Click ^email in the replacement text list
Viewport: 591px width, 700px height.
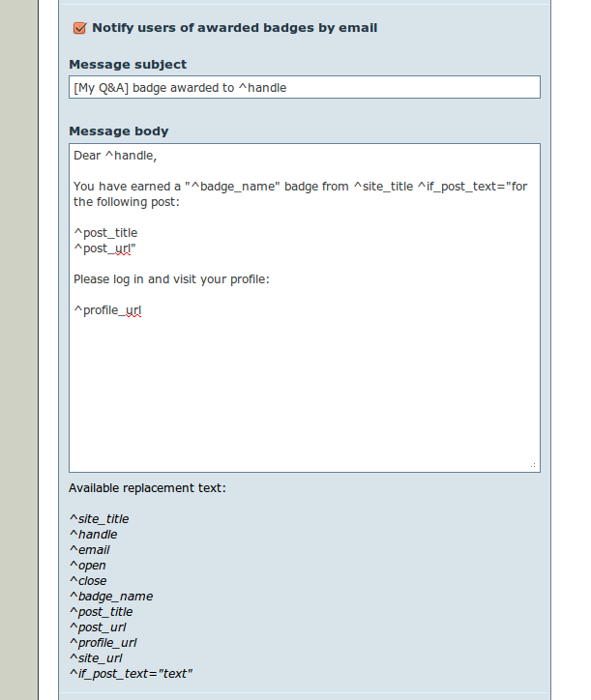tap(89, 550)
